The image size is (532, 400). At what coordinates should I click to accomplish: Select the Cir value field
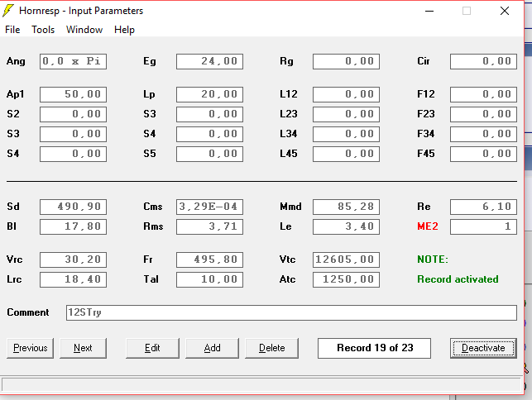point(483,61)
